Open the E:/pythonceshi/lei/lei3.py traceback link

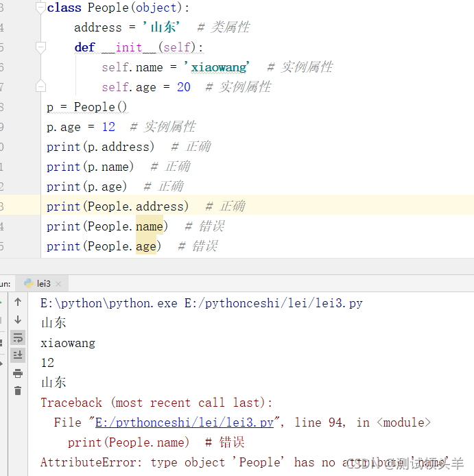(186, 423)
